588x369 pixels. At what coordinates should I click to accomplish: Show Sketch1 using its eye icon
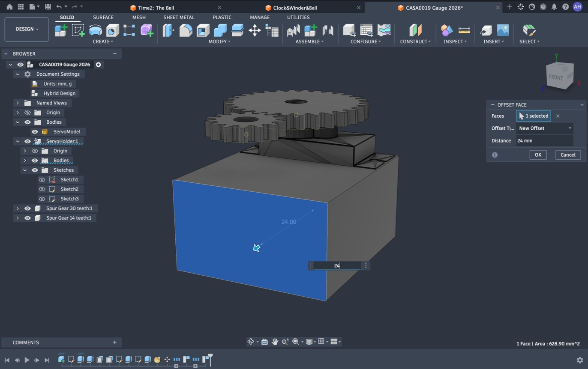pos(42,180)
